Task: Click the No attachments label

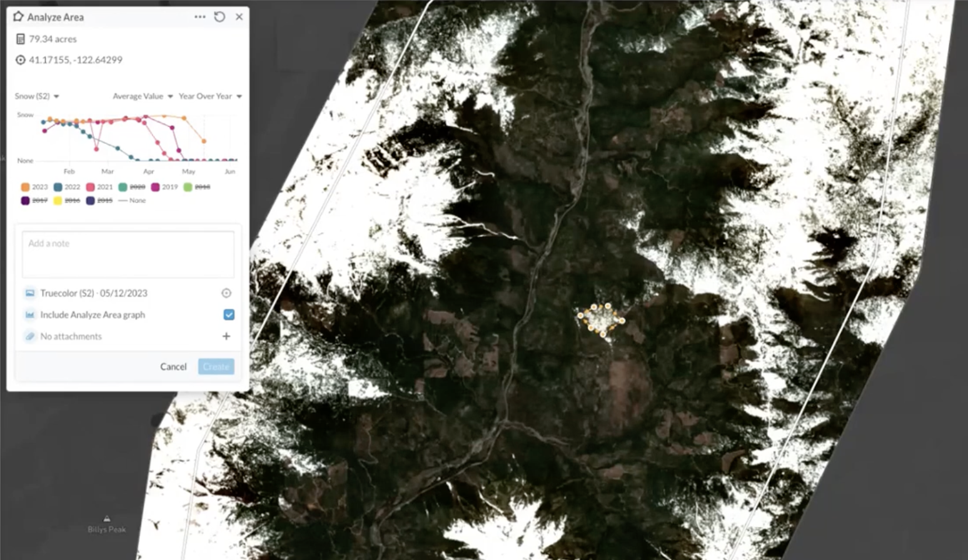Action: pyautogui.click(x=71, y=336)
